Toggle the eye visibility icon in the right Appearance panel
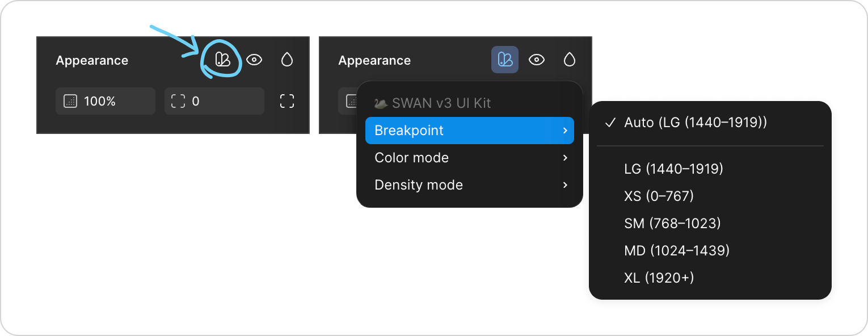868x336 pixels. coord(537,60)
